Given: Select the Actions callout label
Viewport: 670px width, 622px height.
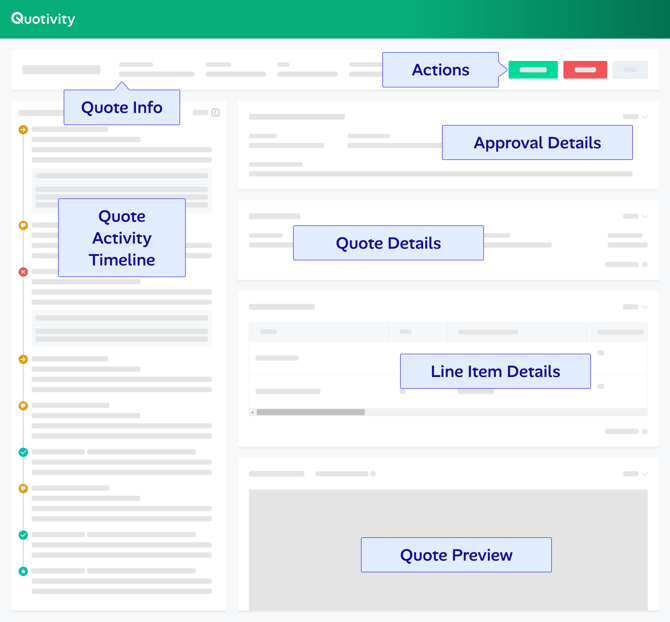Looking at the screenshot, I should click(440, 70).
